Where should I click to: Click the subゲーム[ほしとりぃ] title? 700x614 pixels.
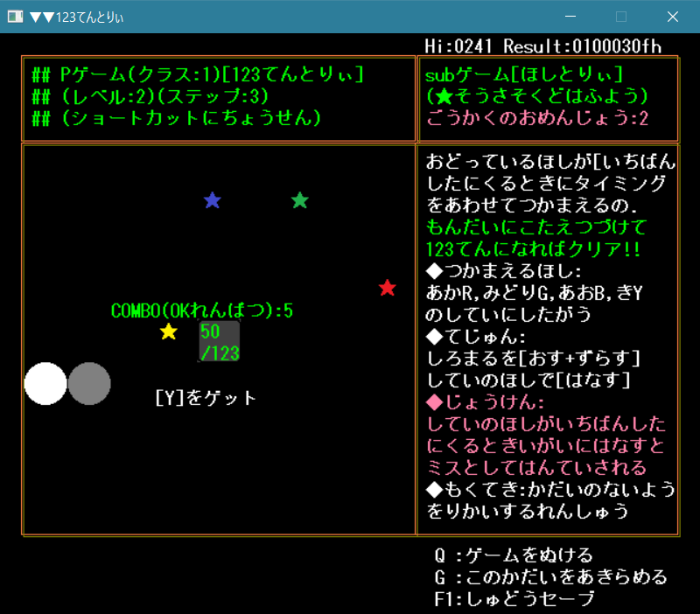click(x=524, y=74)
